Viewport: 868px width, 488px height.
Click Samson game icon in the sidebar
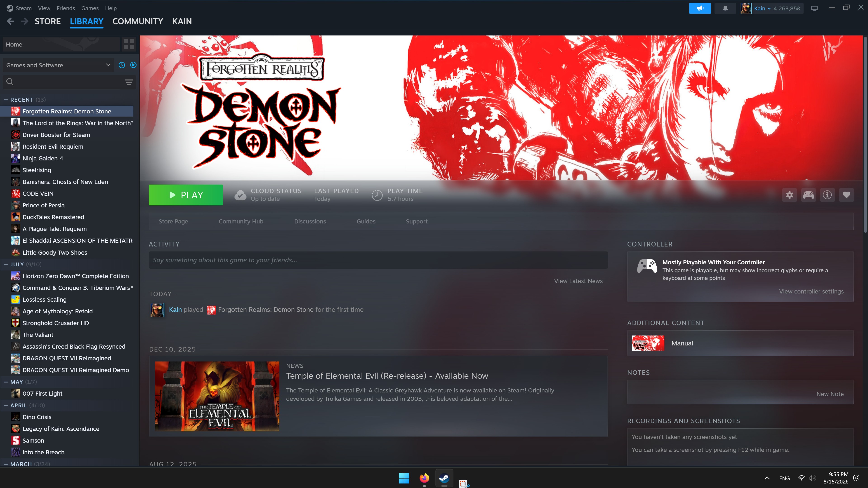[x=16, y=441]
